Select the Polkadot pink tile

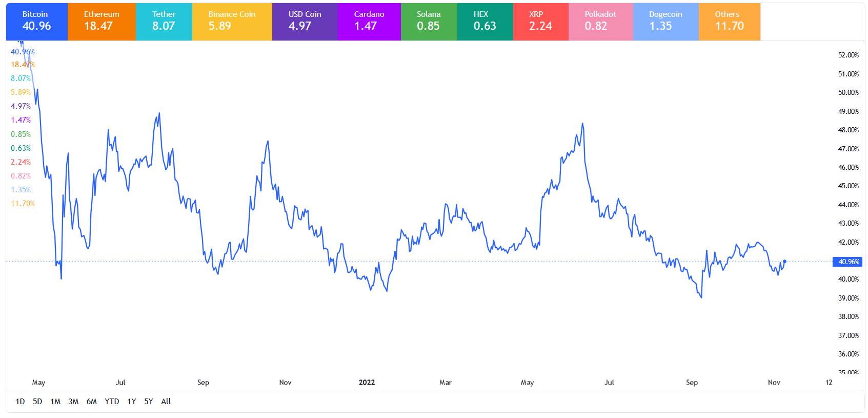click(600, 22)
